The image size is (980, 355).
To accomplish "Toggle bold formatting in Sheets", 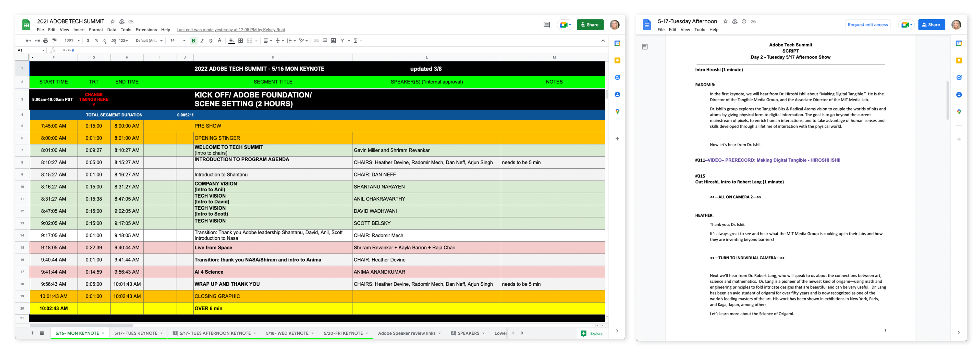I will click(x=193, y=41).
